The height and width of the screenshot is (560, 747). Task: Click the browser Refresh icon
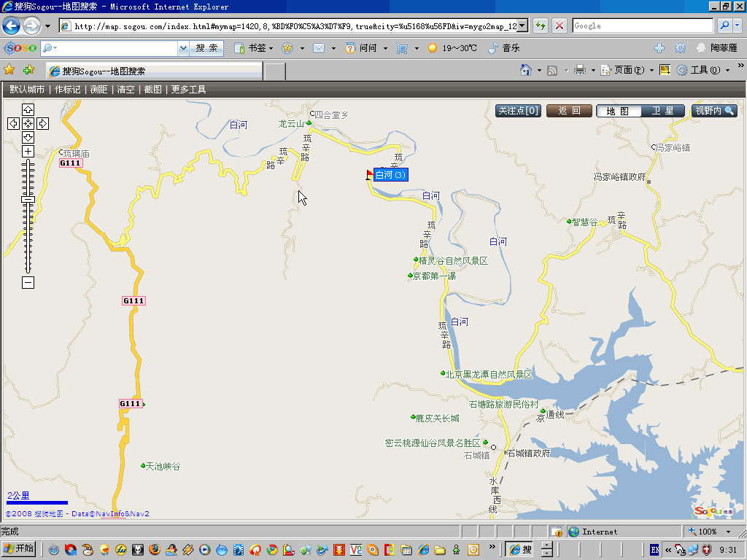[541, 26]
